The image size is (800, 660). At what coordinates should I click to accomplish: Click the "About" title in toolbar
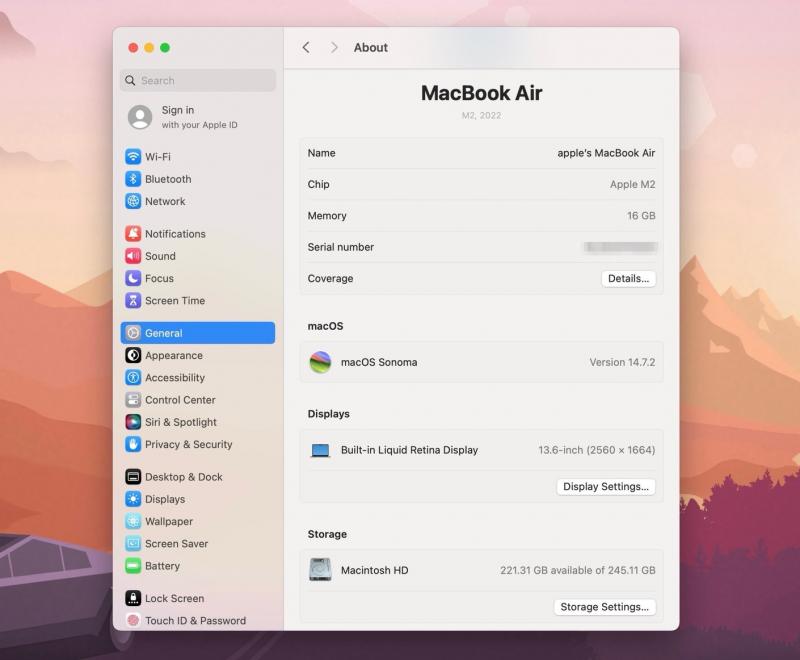(371, 47)
